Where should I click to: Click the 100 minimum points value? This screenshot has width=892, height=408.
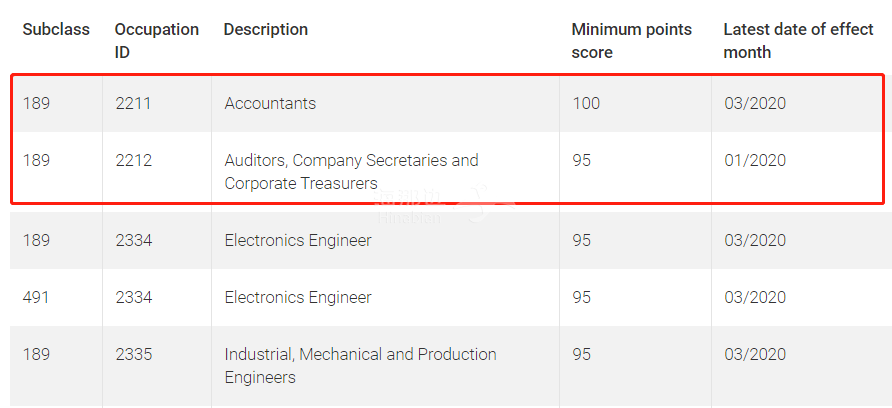[x=586, y=104]
